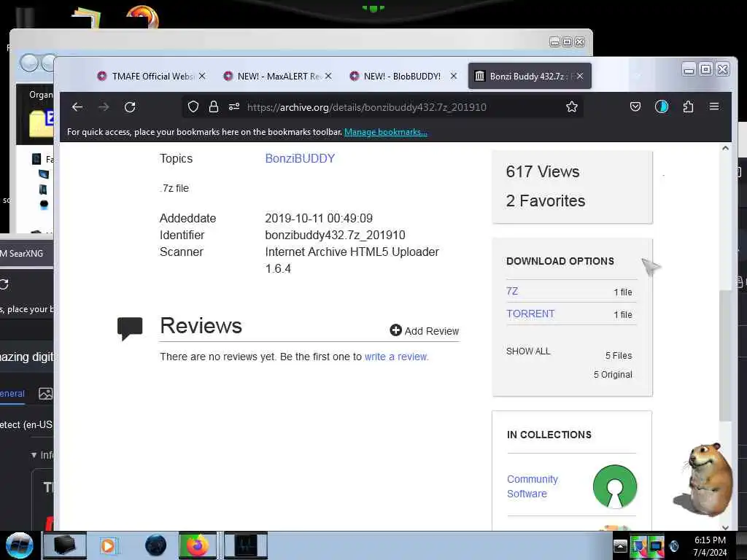Click the 5 Original text
The image size is (747, 560).
click(x=613, y=375)
